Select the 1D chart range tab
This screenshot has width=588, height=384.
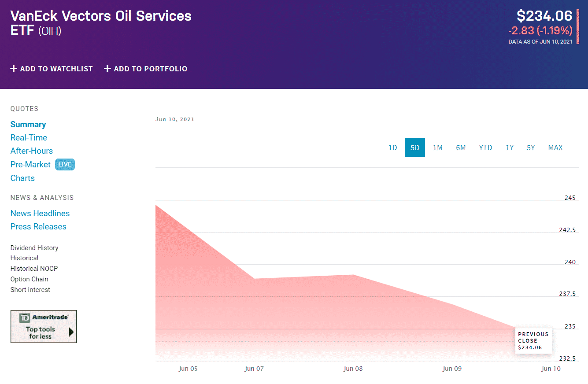[392, 148]
